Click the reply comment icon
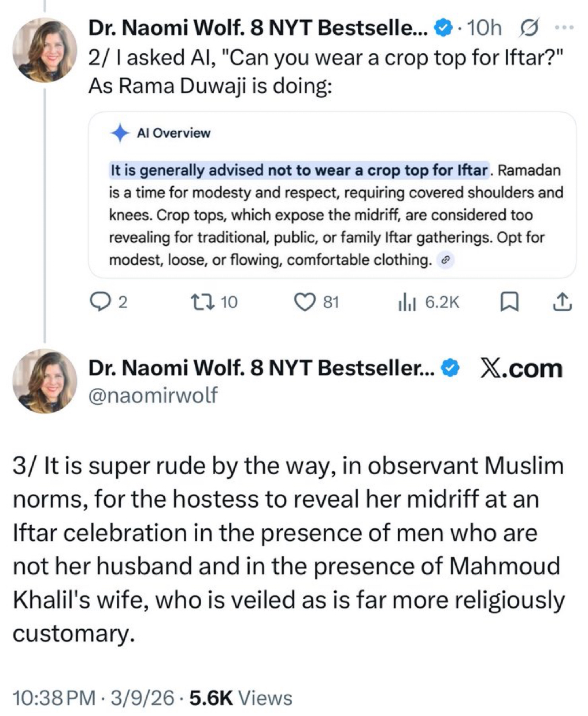Viewport: 588px width, 716px height. click(102, 301)
